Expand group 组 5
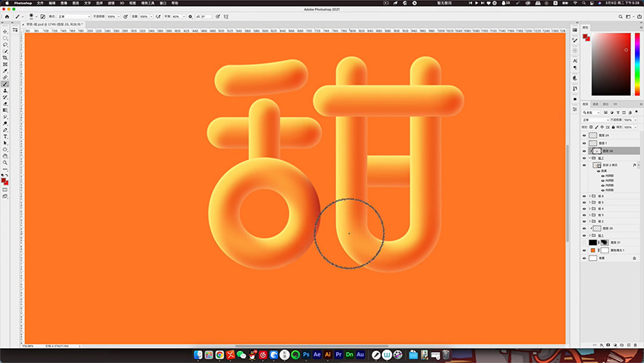The height and width of the screenshot is (363, 644). point(590,202)
